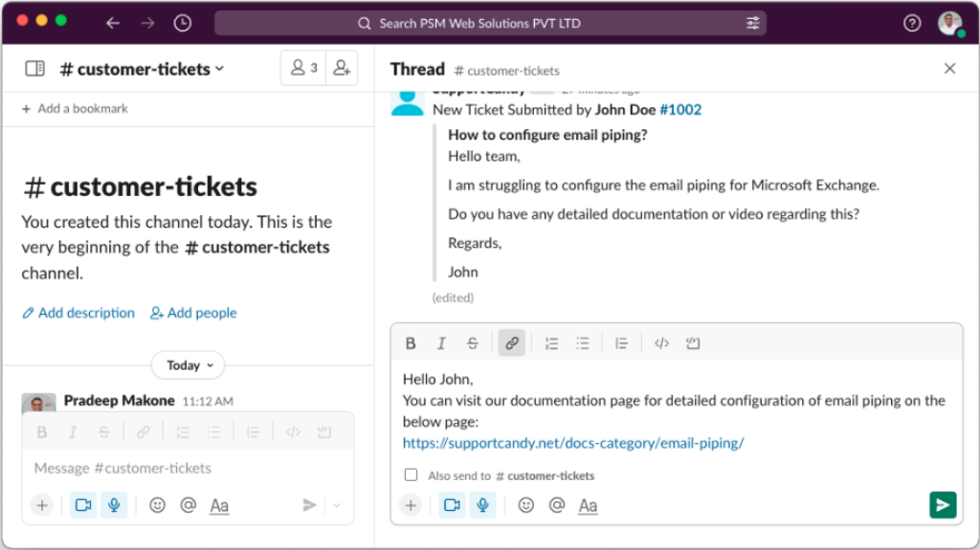
Task: Click the Search PSM Web Solutions field
Action: point(490,23)
